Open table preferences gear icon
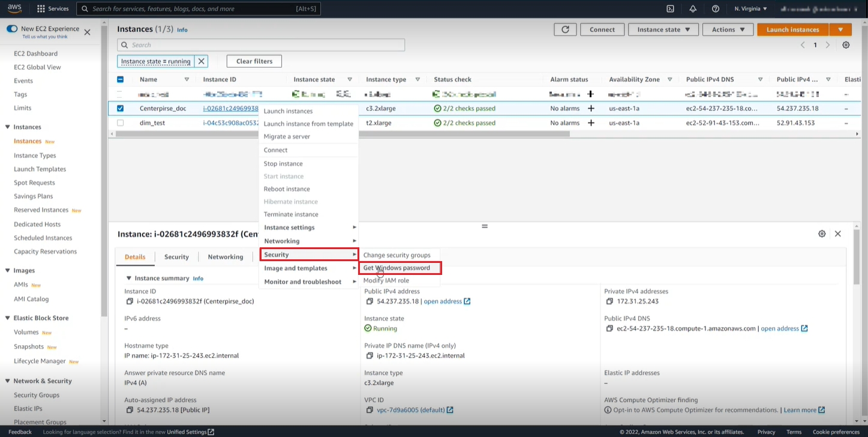The image size is (868, 437). pyautogui.click(x=846, y=45)
